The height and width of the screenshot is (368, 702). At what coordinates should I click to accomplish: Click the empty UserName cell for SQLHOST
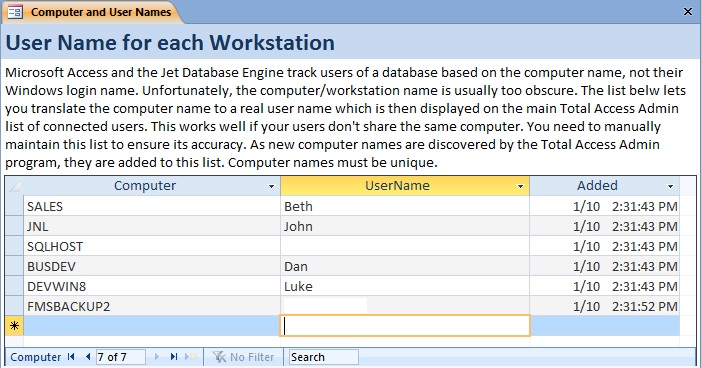405,246
